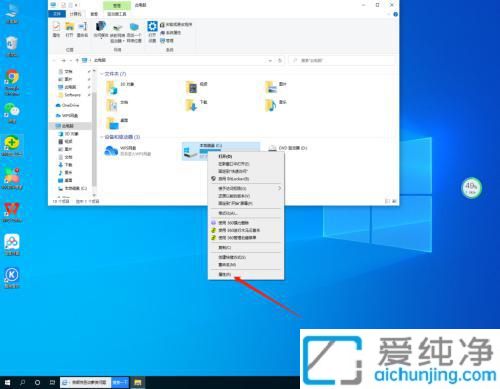Click the Open folder icon in the ribbon

pos(69,29)
